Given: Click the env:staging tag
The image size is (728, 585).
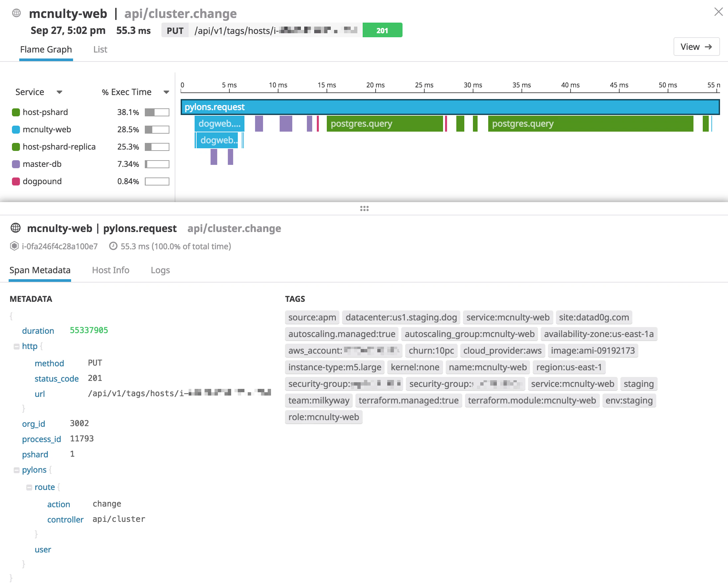Looking at the screenshot, I should point(629,400).
